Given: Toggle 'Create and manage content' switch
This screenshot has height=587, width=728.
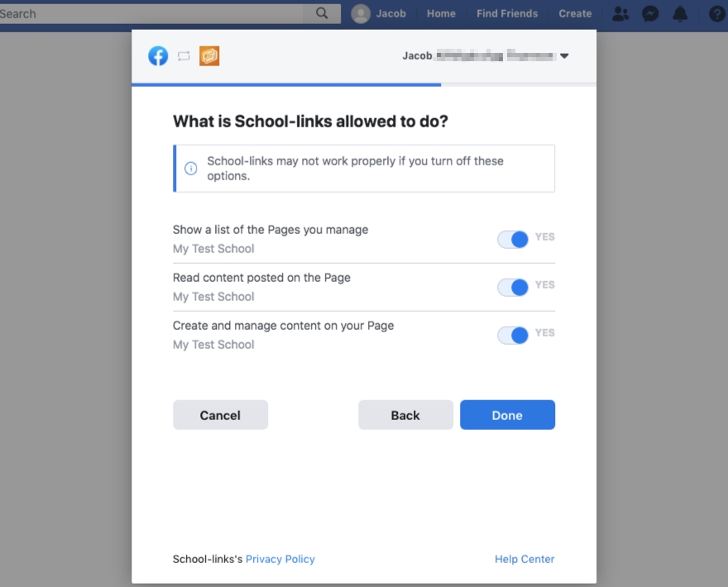Looking at the screenshot, I should tap(513, 335).
